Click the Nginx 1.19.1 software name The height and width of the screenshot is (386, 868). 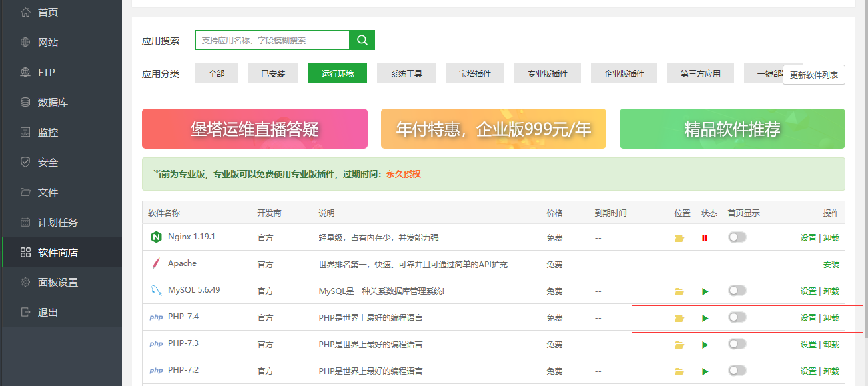tap(191, 237)
